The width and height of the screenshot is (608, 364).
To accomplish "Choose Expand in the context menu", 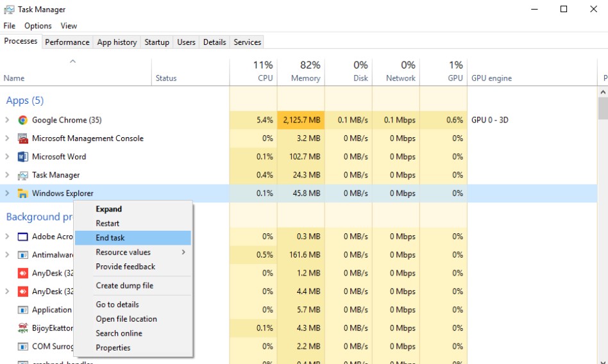I will click(133, 210).
